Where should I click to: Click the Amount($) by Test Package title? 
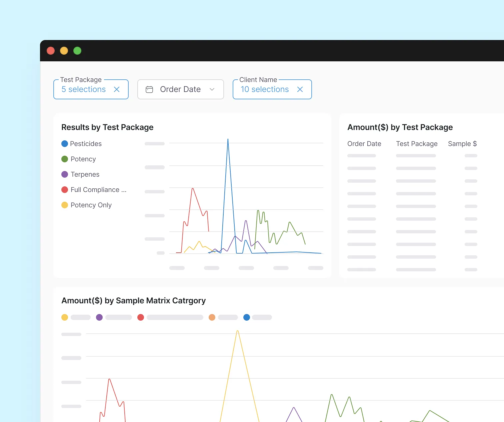(x=400, y=127)
